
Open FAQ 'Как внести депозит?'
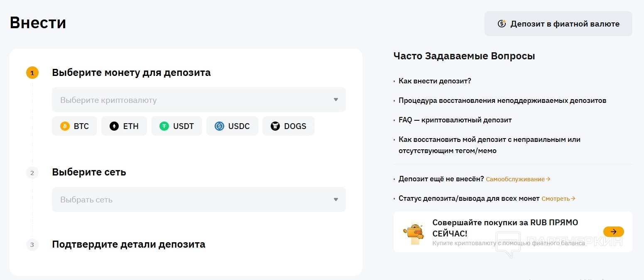[x=435, y=81]
